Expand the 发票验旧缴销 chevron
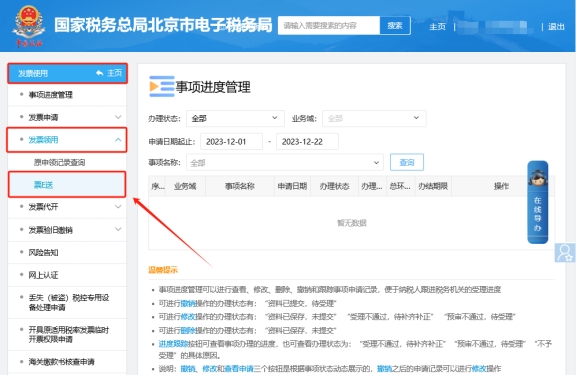The width and height of the screenshot is (576, 375). pyautogui.click(x=118, y=230)
